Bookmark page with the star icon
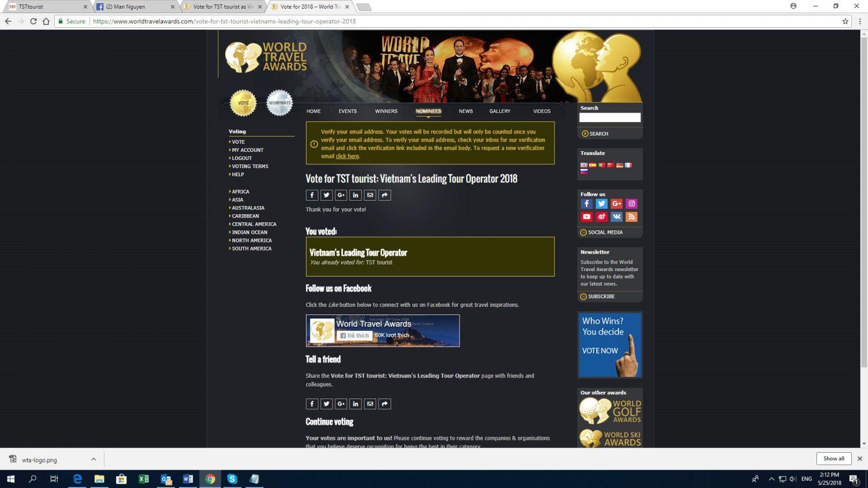 845,22
